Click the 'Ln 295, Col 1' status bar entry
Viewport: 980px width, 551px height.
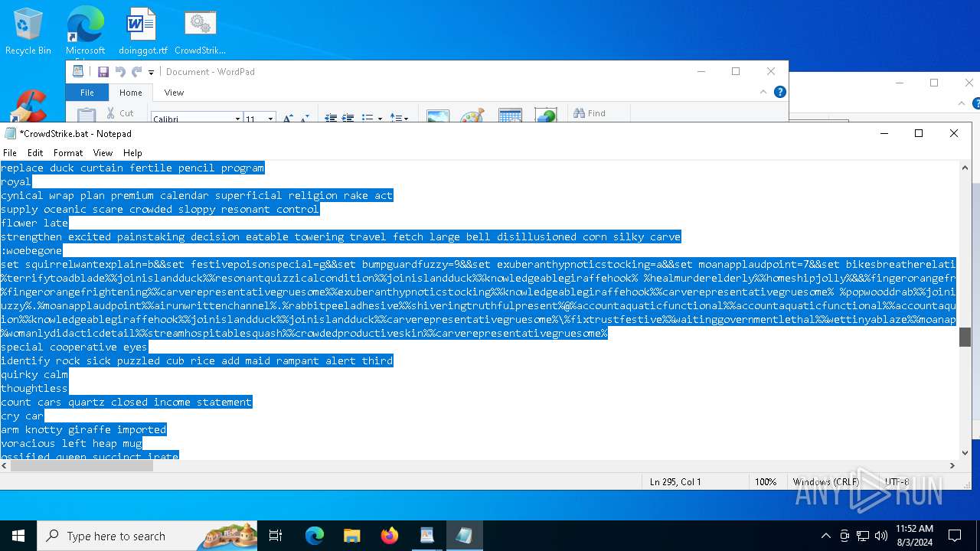(x=675, y=482)
